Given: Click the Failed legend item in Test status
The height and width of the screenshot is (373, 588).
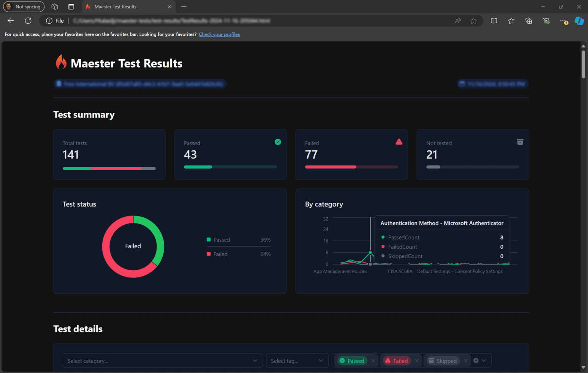Looking at the screenshot, I should [x=238, y=254].
